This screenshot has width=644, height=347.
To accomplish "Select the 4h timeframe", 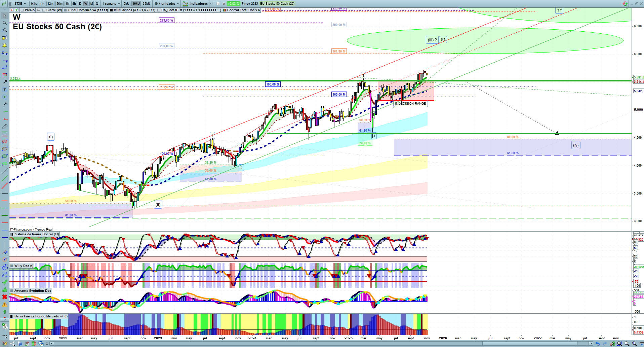I will click(x=74, y=4).
